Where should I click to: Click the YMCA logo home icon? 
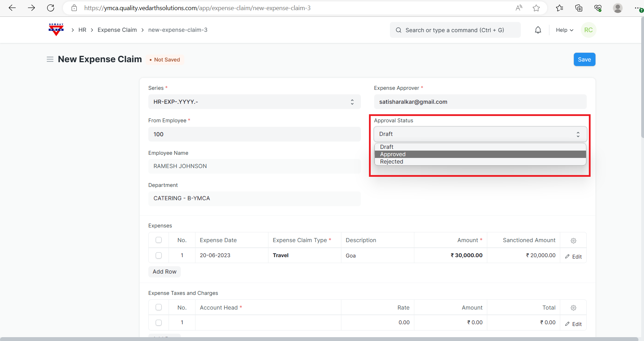coord(56,30)
